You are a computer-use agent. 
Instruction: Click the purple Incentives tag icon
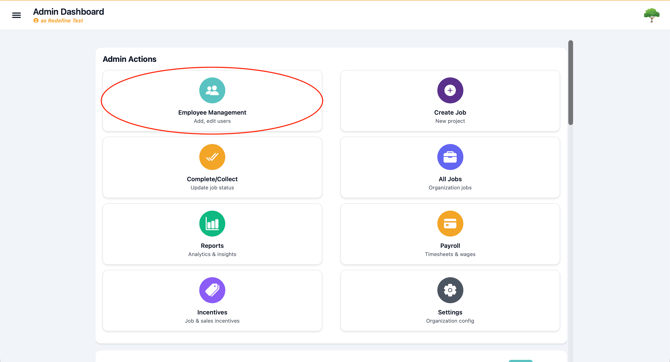click(212, 290)
